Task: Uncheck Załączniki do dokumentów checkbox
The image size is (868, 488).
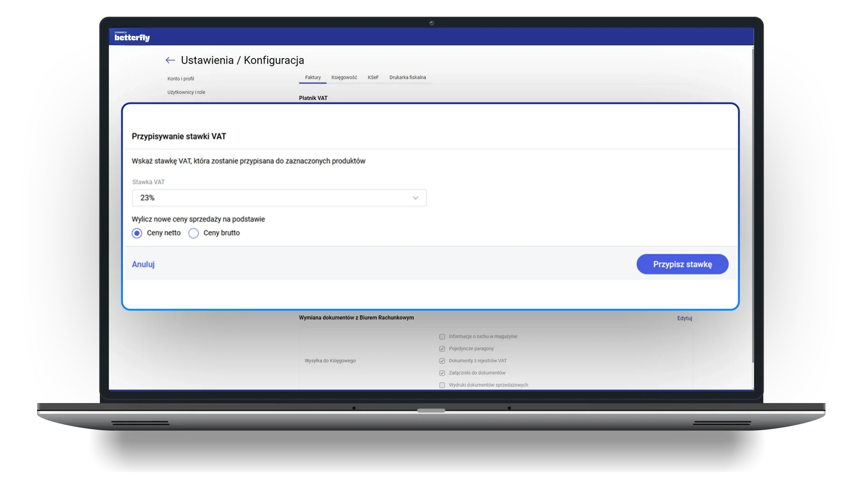Action: [x=442, y=373]
